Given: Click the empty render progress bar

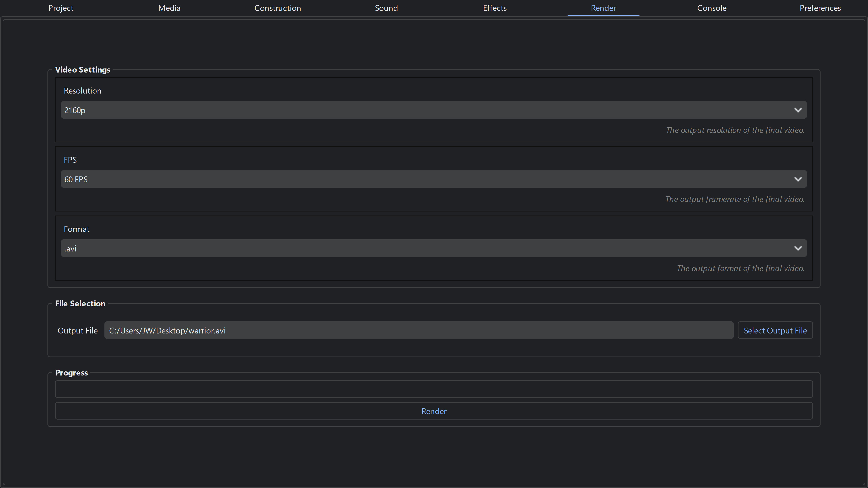Looking at the screenshot, I should click(434, 389).
